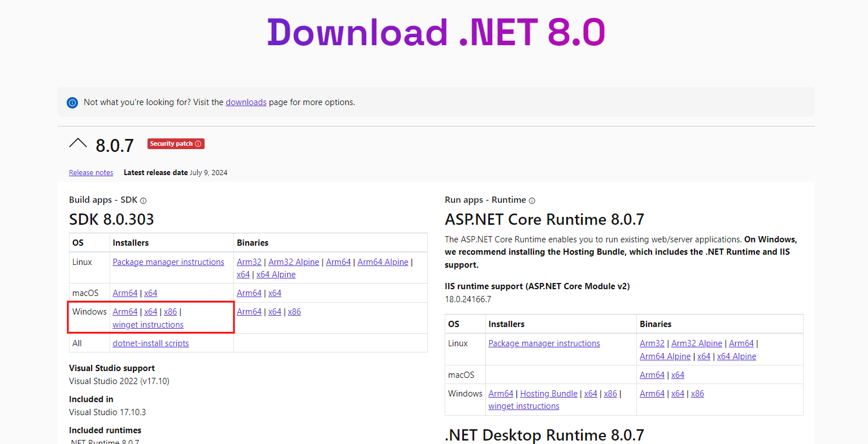The width and height of the screenshot is (868, 444).
Task: Download SDK macOS Arm64 binary
Action: [249, 293]
